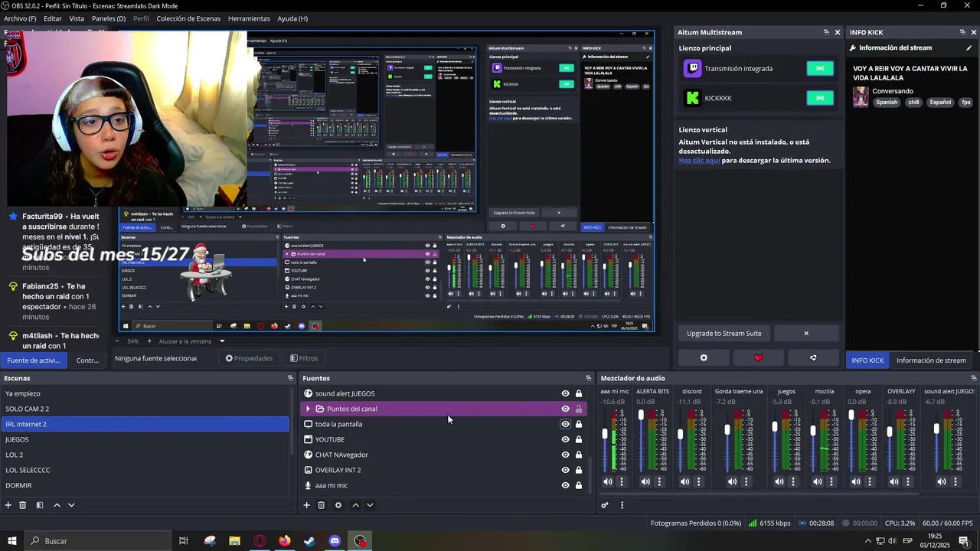Close the Upgrade to Stream Suite banner
The height and width of the screenshot is (551, 980).
tap(806, 334)
